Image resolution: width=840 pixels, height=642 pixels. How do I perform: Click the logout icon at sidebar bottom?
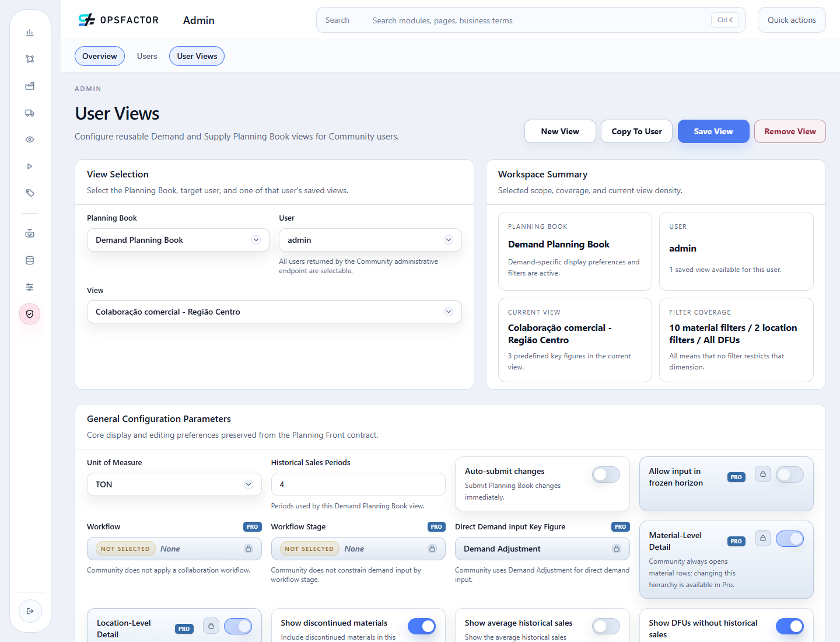point(30,611)
